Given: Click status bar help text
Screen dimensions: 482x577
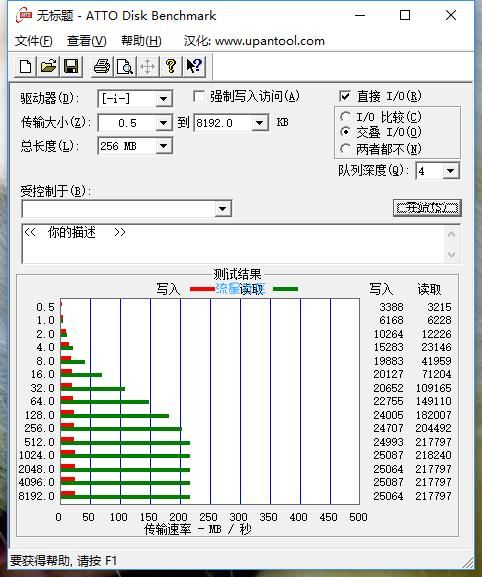Looking at the screenshot, I should (63, 561).
